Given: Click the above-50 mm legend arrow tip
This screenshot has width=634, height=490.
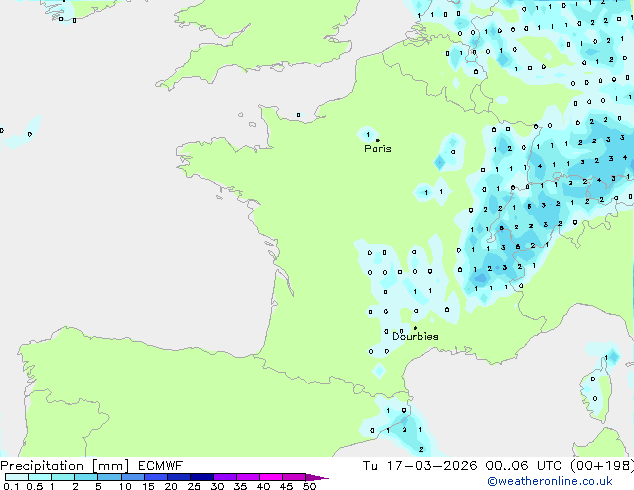Looking at the screenshot, I should (x=317, y=477).
